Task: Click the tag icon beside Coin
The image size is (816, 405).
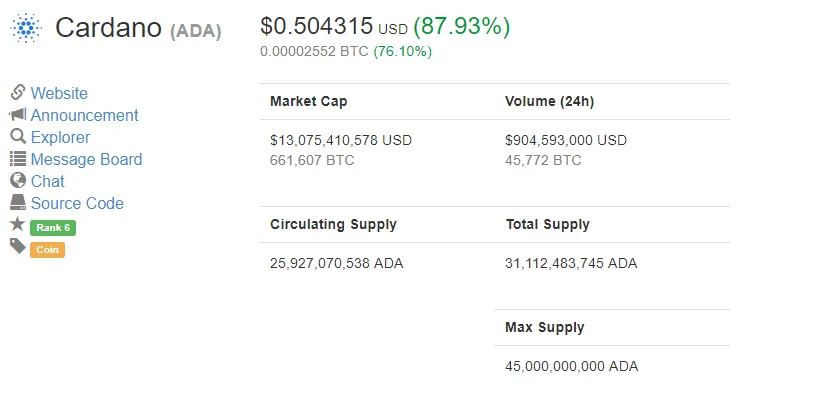Action: 17,247
